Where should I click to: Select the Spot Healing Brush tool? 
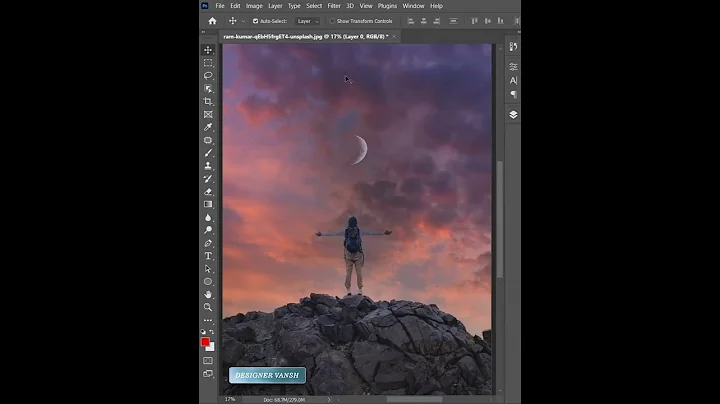(x=208, y=140)
